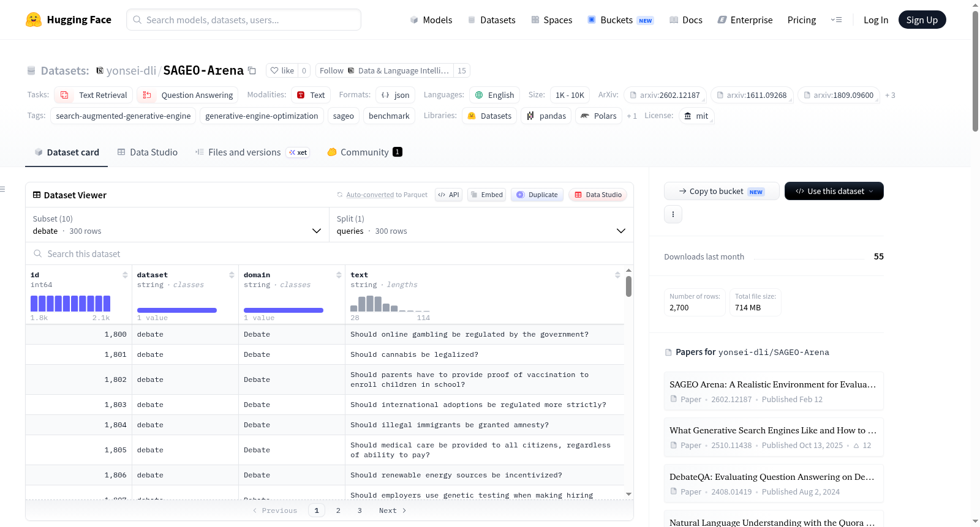Open the Docs page
Screen dimensions: 980x527
pos(686,20)
